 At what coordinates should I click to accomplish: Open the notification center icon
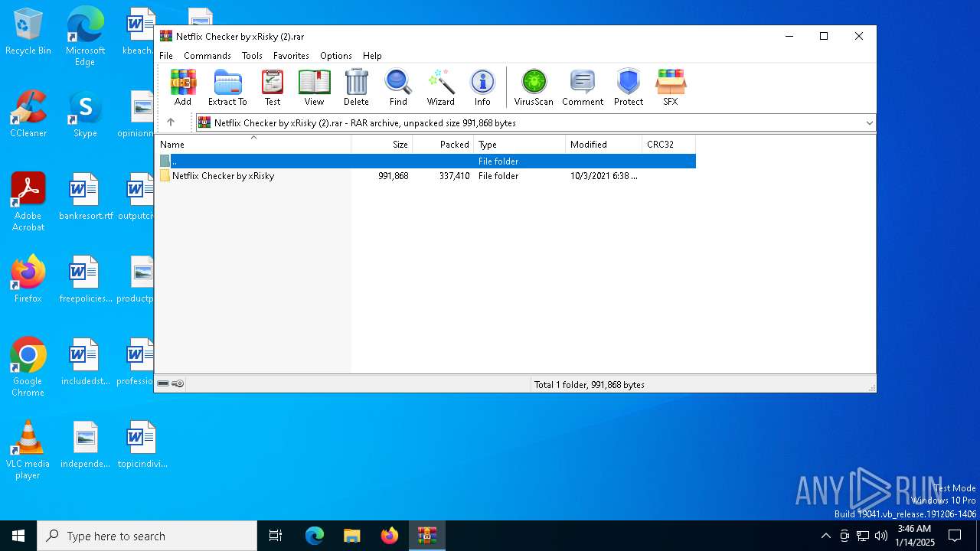tap(955, 536)
